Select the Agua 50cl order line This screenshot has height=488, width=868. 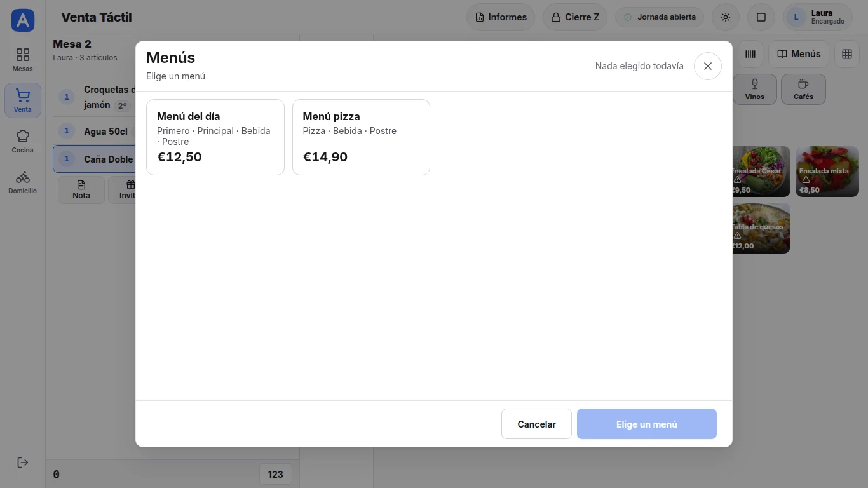click(x=95, y=131)
